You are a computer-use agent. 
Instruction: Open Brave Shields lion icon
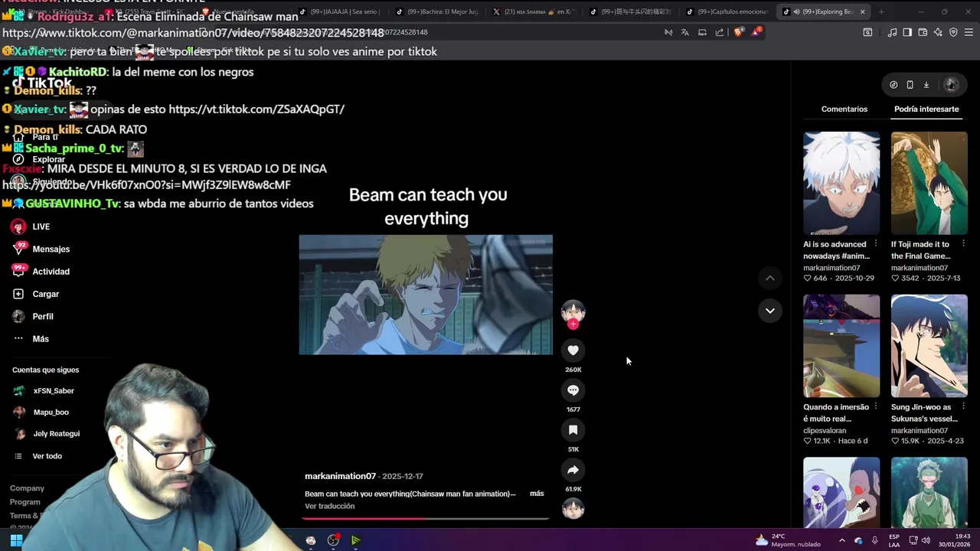coord(738,32)
